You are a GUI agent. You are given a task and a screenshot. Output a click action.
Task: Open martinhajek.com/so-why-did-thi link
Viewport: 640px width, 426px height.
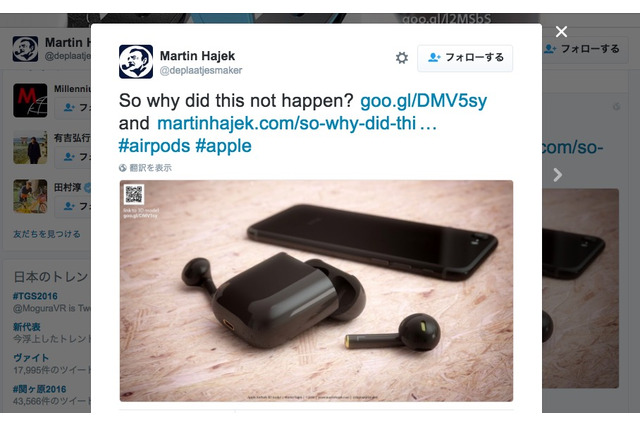(297, 123)
